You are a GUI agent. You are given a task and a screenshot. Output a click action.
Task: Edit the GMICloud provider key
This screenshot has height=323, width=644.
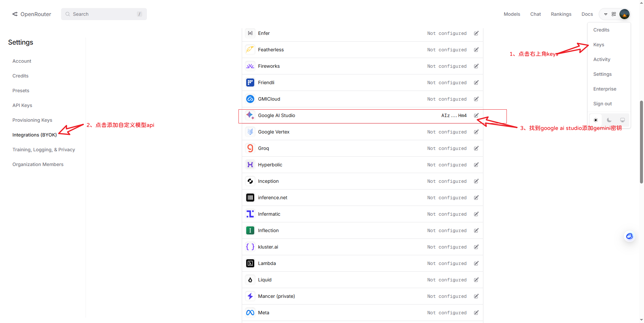pos(476,99)
